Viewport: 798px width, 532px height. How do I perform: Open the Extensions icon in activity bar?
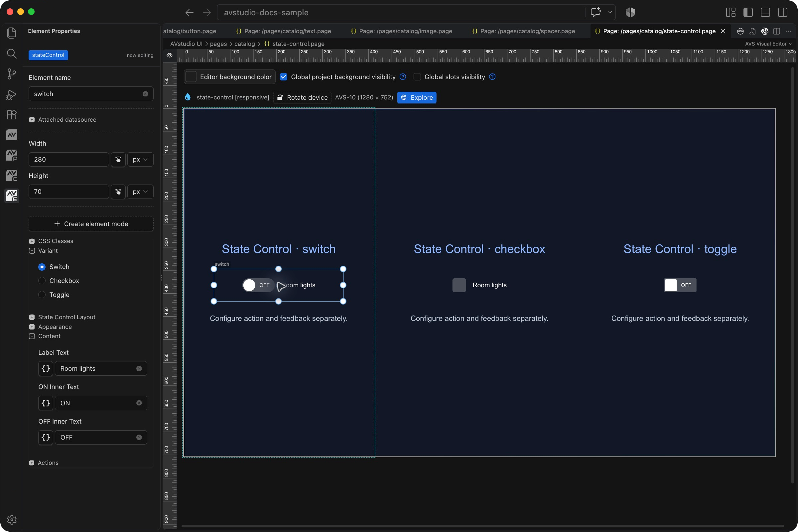(x=12, y=115)
